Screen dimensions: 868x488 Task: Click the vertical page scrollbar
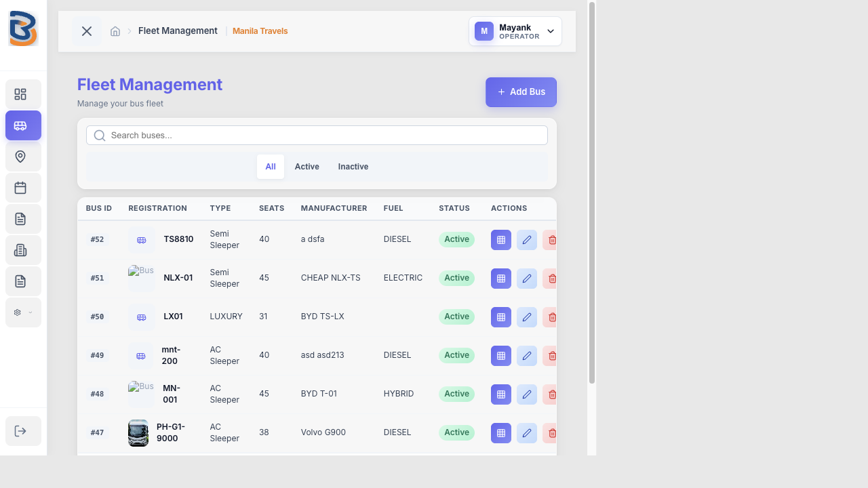tap(592, 192)
